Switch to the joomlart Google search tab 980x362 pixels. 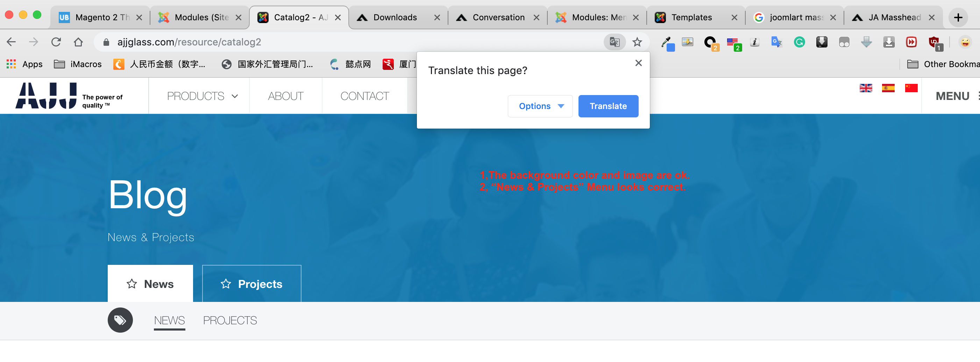[x=795, y=17]
